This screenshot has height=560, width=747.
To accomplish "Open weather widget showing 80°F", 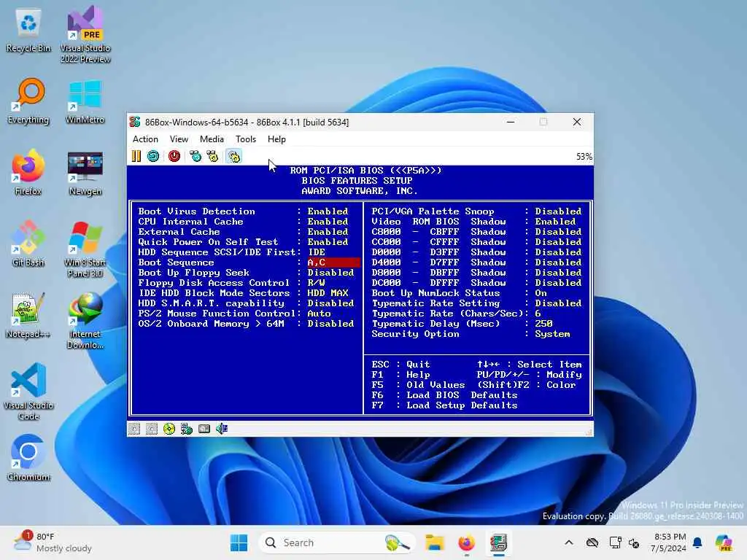I will tap(53, 542).
